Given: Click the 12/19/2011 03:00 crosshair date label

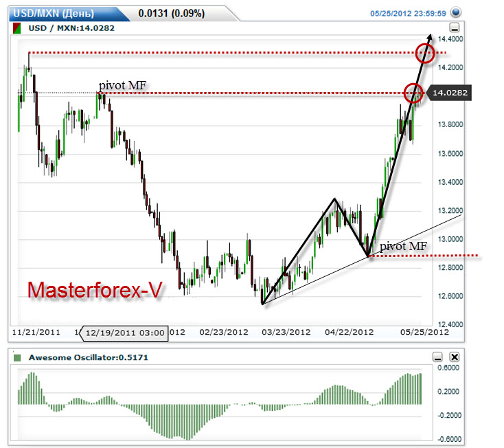Looking at the screenshot, I should [x=125, y=333].
